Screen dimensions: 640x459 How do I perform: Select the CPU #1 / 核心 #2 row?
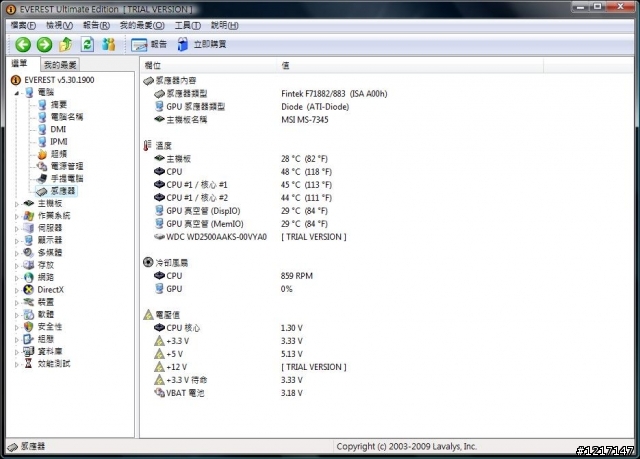(243, 198)
